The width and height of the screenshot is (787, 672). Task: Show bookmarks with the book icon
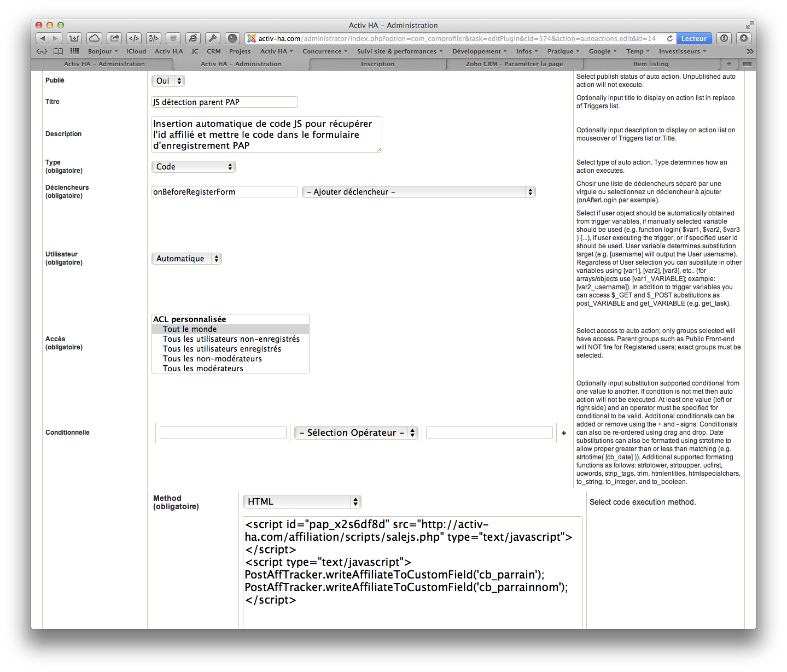pyautogui.click(x=58, y=51)
